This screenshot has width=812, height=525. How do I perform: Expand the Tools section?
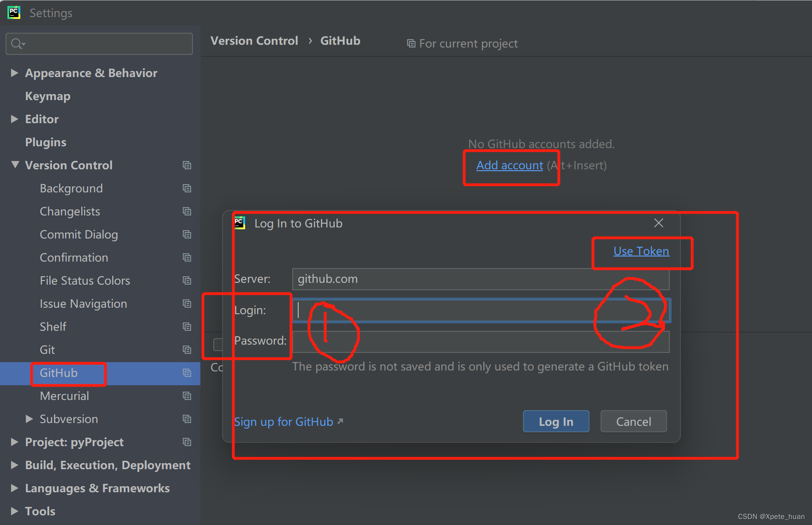click(15, 511)
